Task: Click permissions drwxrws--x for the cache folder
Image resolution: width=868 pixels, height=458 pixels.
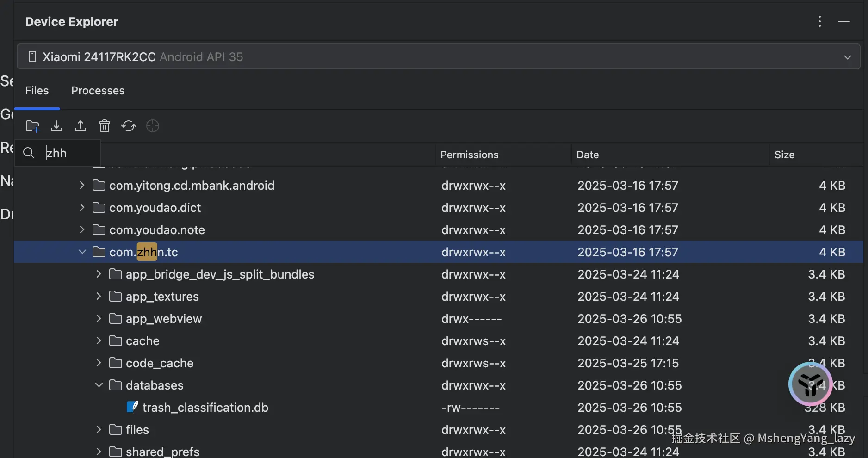Action: (473, 341)
